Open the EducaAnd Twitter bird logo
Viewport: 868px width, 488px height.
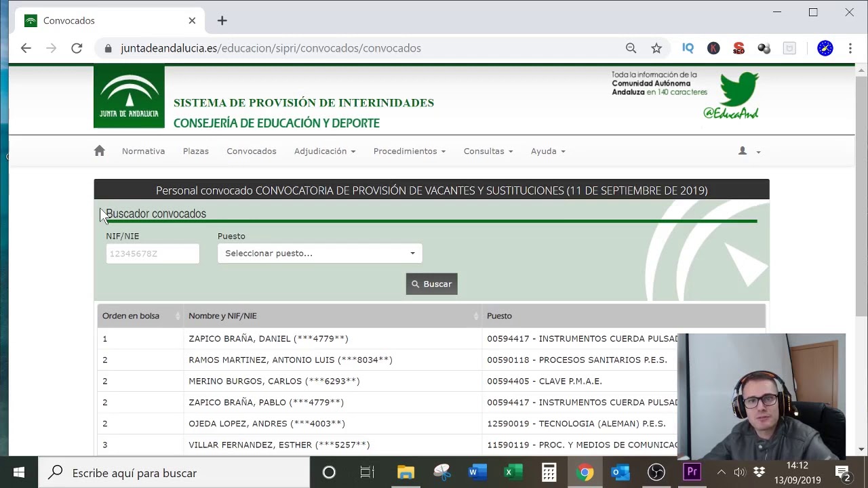(x=738, y=94)
